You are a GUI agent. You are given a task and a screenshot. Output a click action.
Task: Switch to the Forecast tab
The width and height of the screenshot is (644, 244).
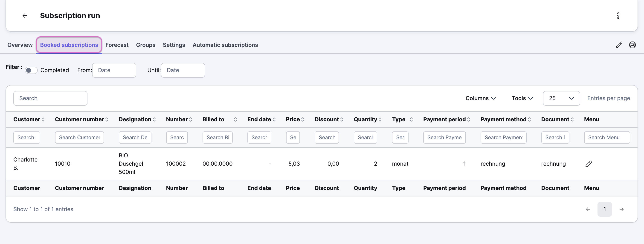[x=117, y=45]
